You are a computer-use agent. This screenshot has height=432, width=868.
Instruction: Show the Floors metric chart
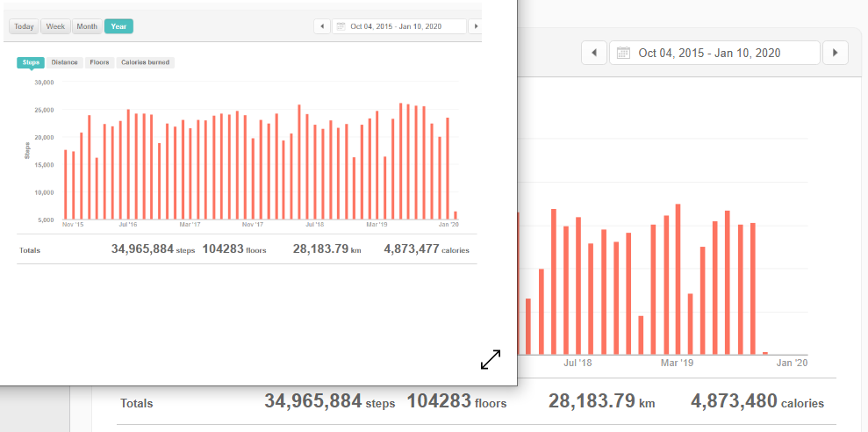[99, 62]
